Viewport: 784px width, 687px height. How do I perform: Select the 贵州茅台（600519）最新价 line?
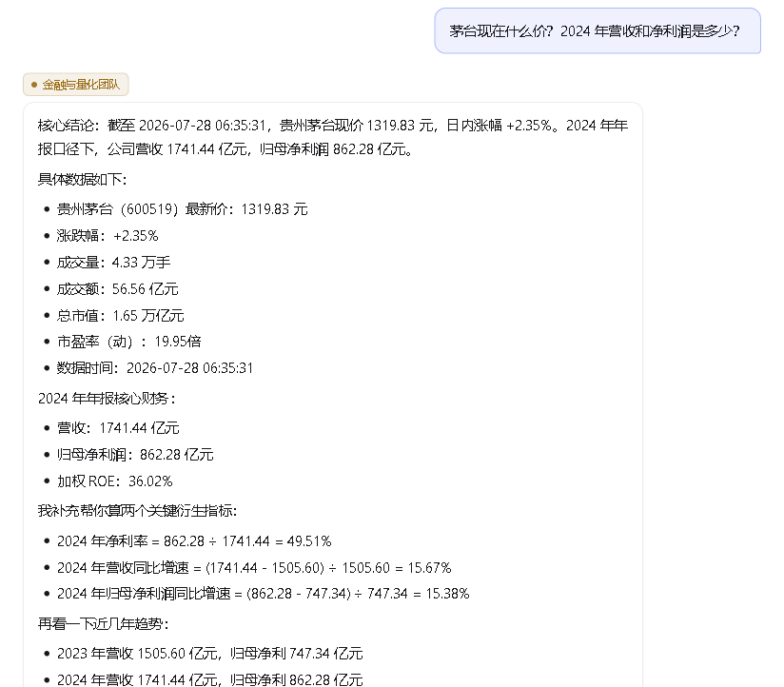coord(182,209)
